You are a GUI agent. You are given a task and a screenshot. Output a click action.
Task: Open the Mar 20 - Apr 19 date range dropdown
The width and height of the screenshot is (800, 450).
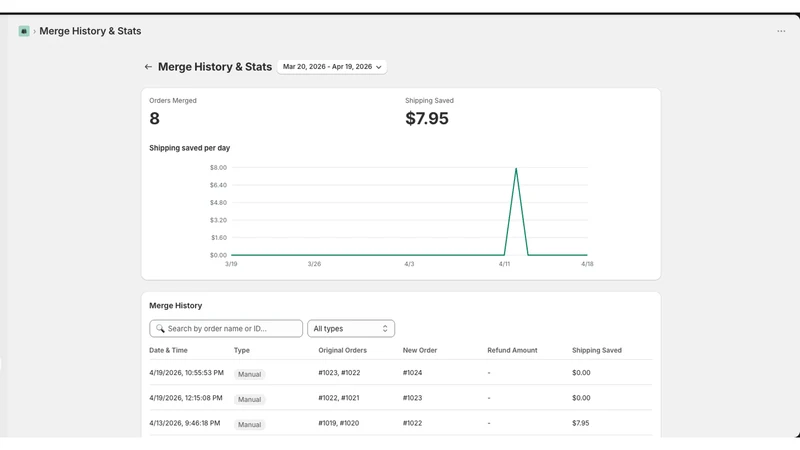[x=332, y=67]
